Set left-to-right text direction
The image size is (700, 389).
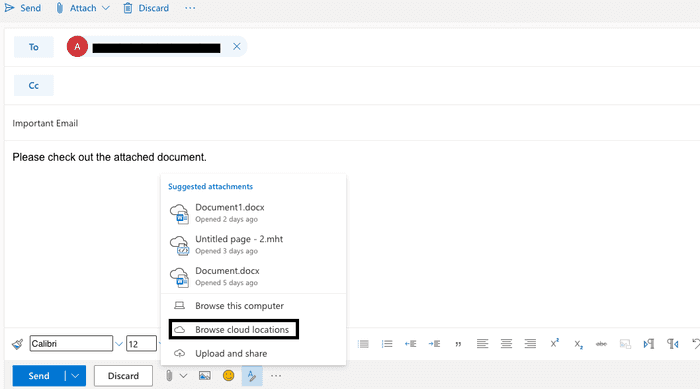coord(649,344)
